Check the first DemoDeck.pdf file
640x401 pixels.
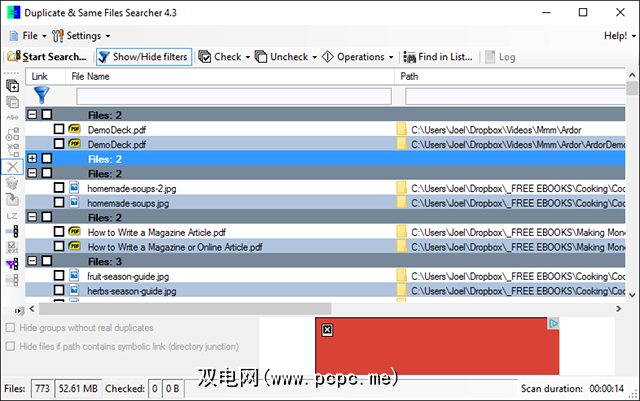click(59, 129)
